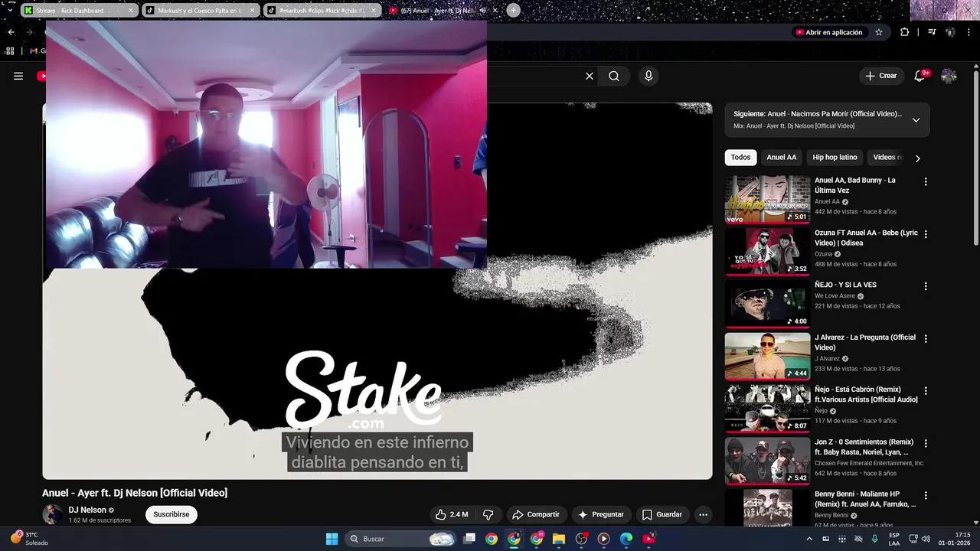This screenshot has width=980, height=551.
Task: Open options for Jon Z 0 Sentimientos
Action: click(926, 443)
